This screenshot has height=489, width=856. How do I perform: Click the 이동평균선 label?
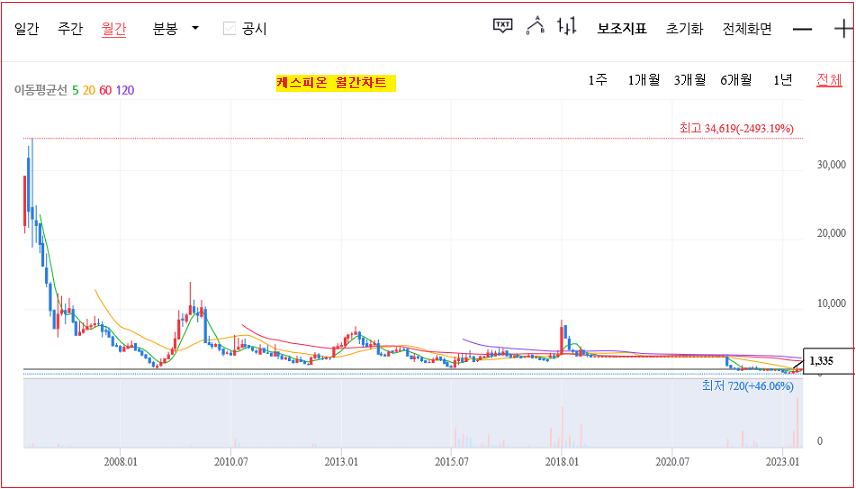pyautogui.click(x=41, y=90)
